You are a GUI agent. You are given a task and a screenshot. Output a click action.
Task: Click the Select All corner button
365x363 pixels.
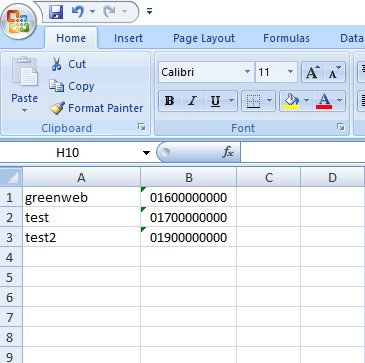coord(11,177)
